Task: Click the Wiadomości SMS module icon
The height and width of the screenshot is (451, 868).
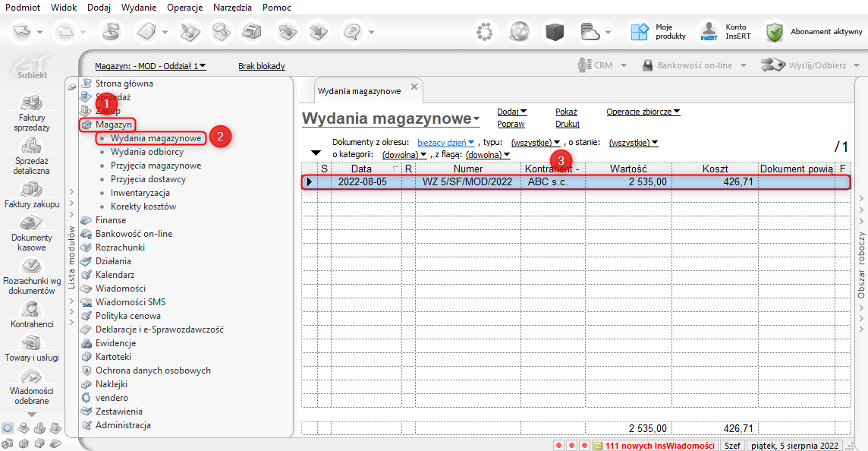Action: point(86,302)
